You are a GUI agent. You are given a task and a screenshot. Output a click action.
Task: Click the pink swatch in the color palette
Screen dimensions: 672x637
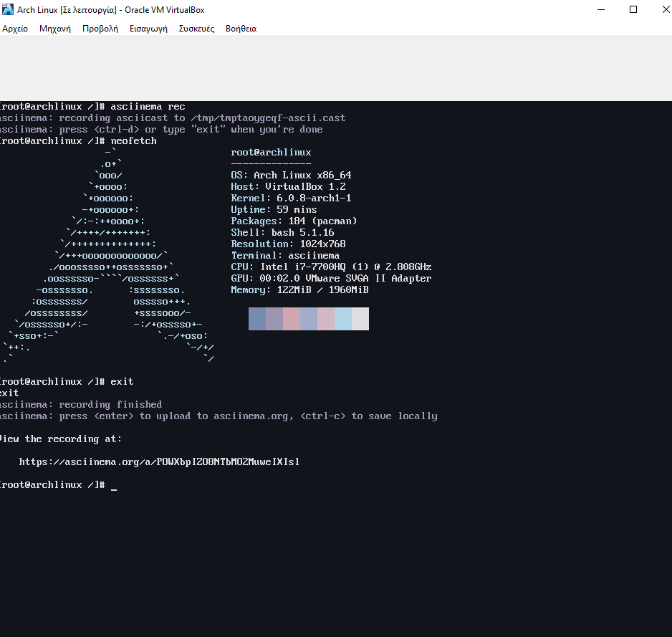point(292,319)
